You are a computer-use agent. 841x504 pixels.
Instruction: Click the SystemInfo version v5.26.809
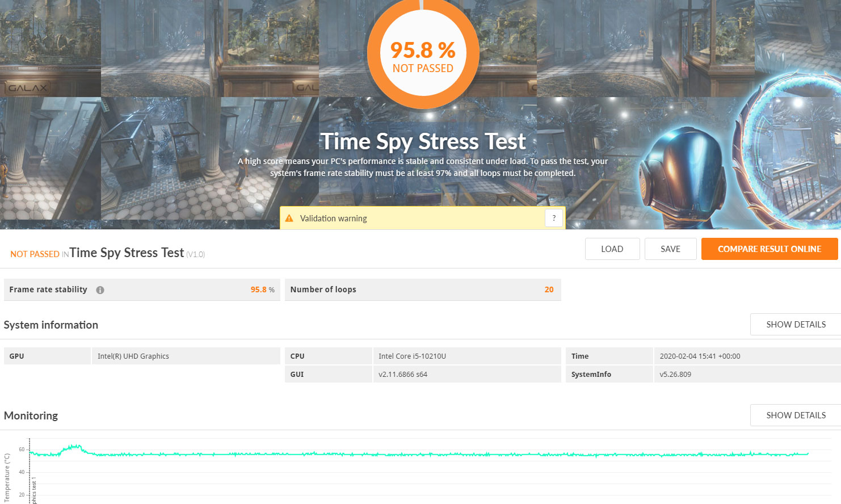675,375
